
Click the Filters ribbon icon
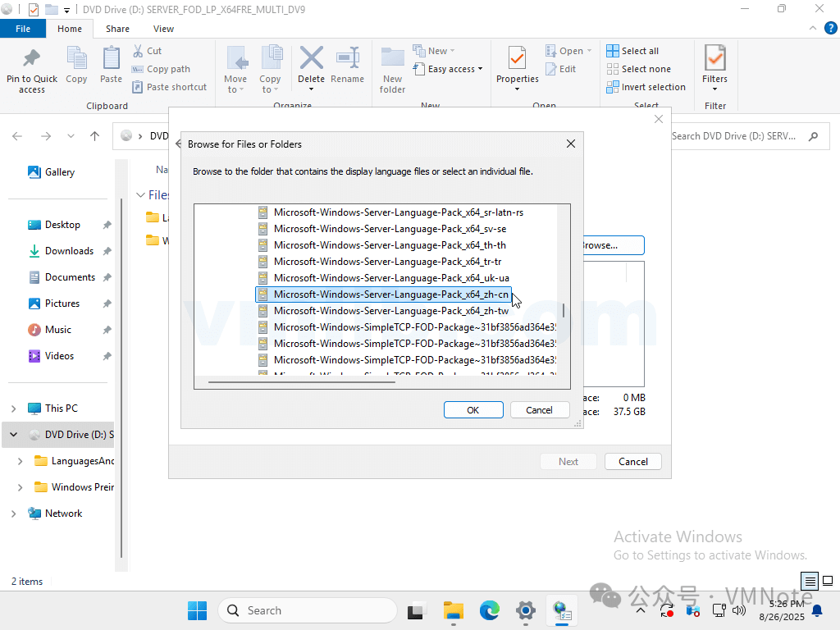[x=714, y=59]
